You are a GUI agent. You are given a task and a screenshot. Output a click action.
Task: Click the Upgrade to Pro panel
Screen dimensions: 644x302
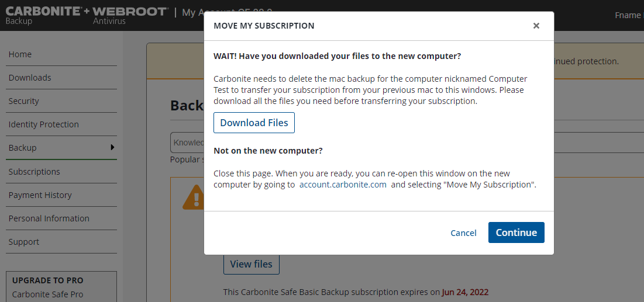pos(61,286)
